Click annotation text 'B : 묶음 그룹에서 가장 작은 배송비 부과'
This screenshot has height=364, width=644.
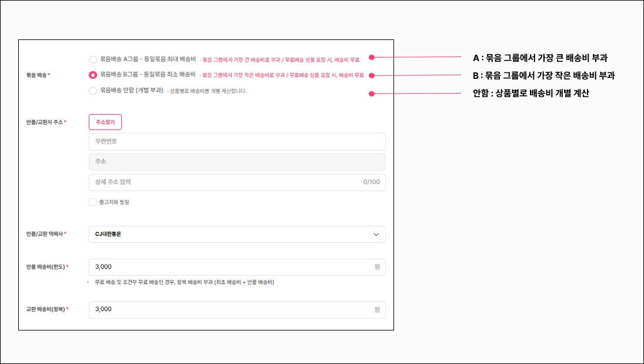point(544,76)
